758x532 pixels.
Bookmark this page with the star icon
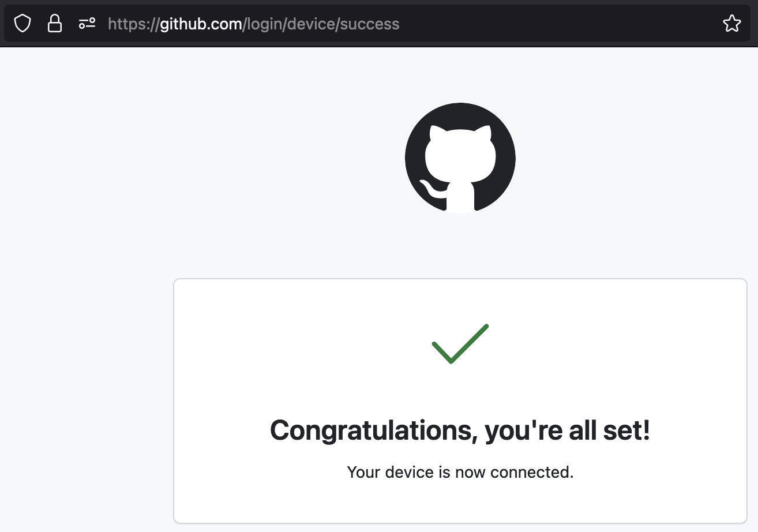pos(731,24)
